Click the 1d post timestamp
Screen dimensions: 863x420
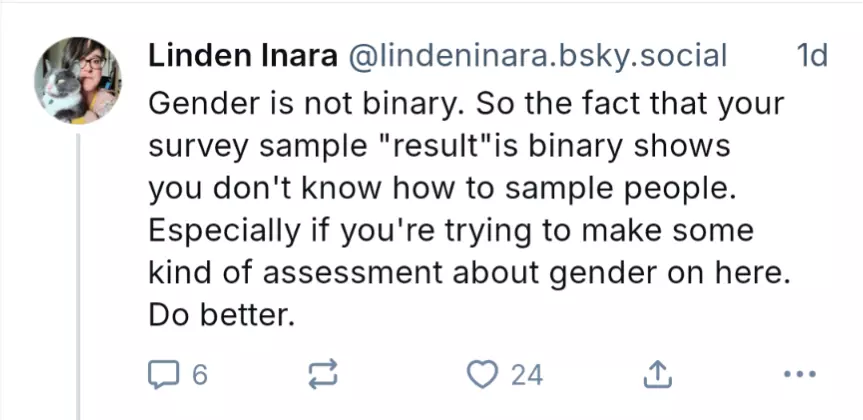(810, 56)
